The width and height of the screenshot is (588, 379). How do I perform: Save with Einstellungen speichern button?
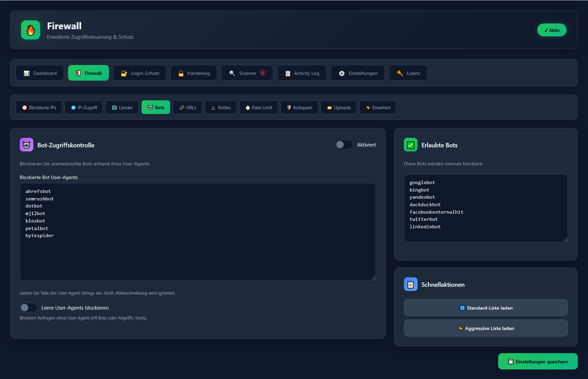click(x=538, y=362)
